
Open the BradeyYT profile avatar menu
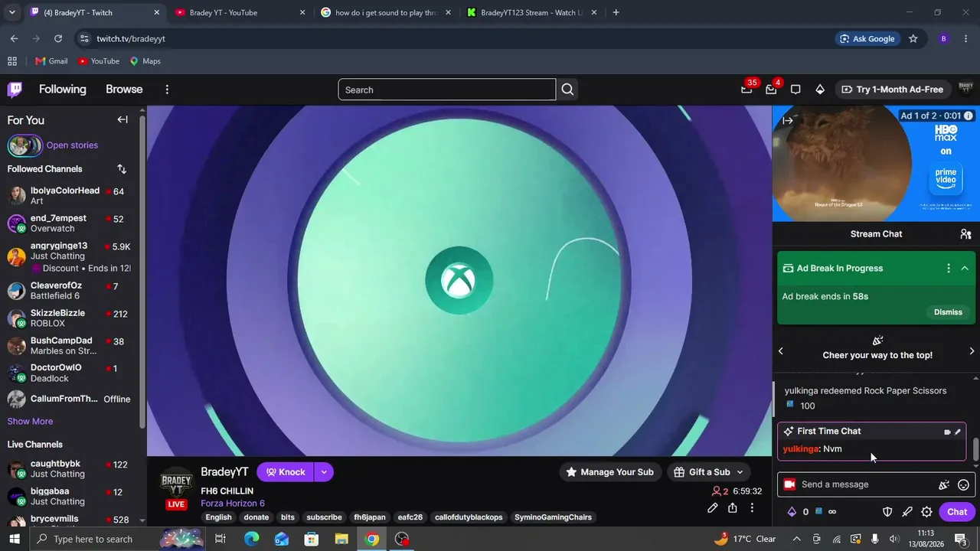tap(965, 89)
